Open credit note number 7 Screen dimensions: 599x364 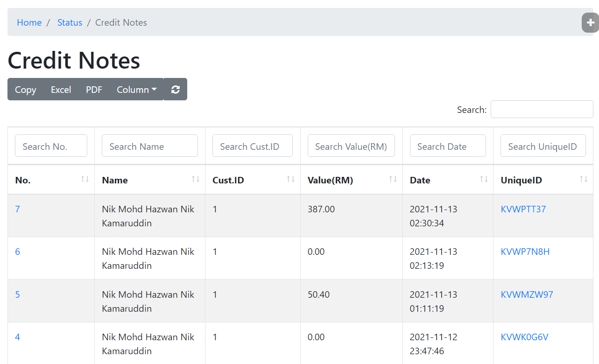pyautogui.click(x=18, y=209)
